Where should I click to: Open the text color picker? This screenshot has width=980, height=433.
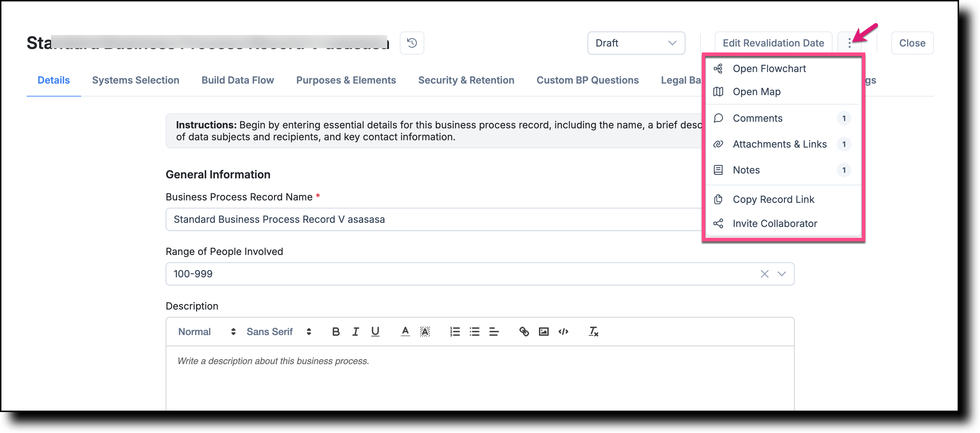point(405,332)
